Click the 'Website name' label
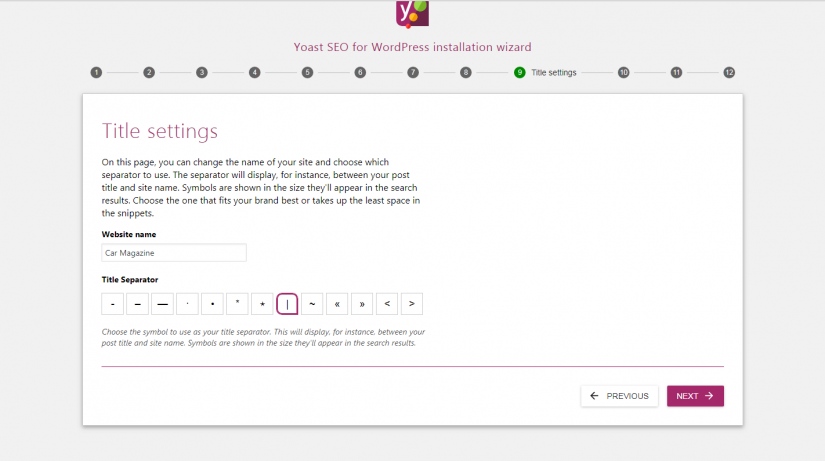The height and width of the screenshot is (461, 825). (x=129, y=234)
